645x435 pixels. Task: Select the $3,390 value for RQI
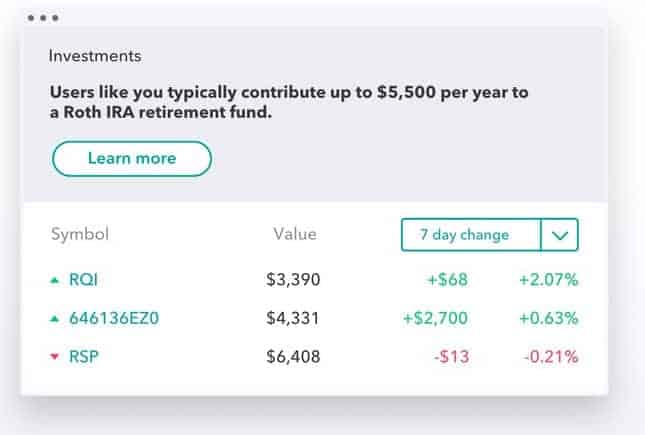(293, 280)
